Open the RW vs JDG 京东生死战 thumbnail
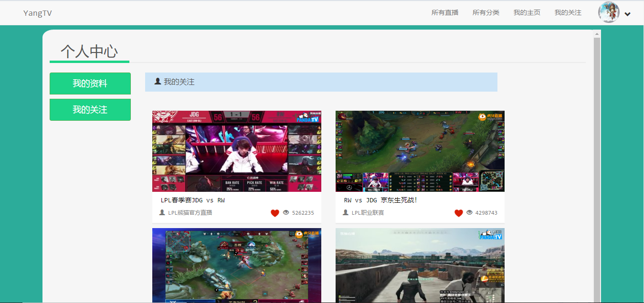This screenshot has width=644, height=303. [420, 151]
